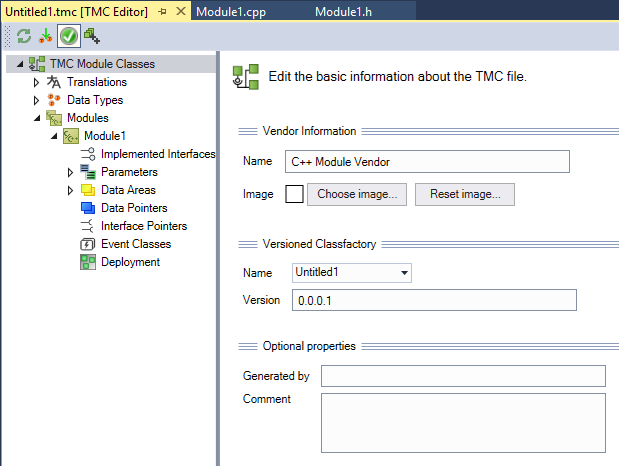Select the Parameters tree item
Image resolution: width=619 pixels, height=466 pixels.
point(129,172)
